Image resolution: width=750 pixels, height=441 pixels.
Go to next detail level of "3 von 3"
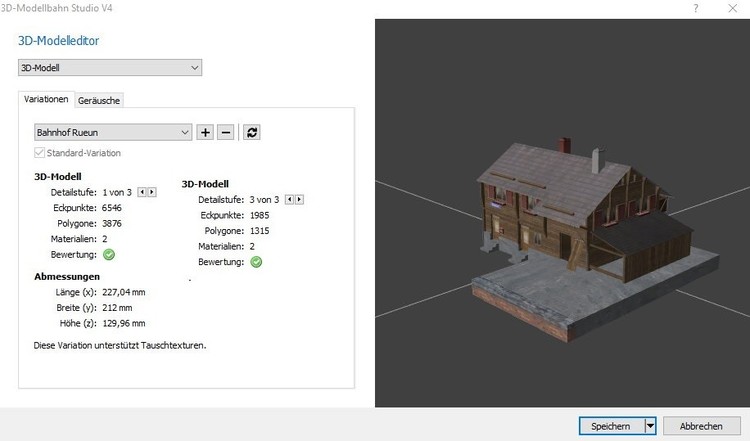point(299,200)
